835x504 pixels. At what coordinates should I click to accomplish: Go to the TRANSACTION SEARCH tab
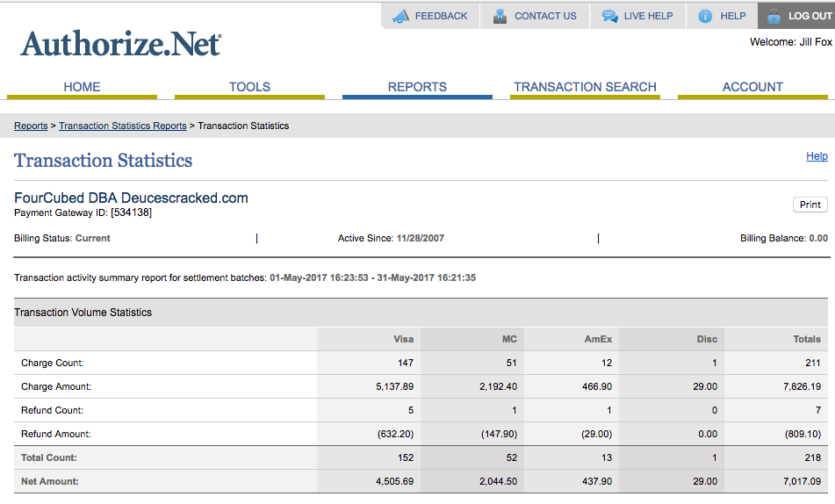pos(585,87)
